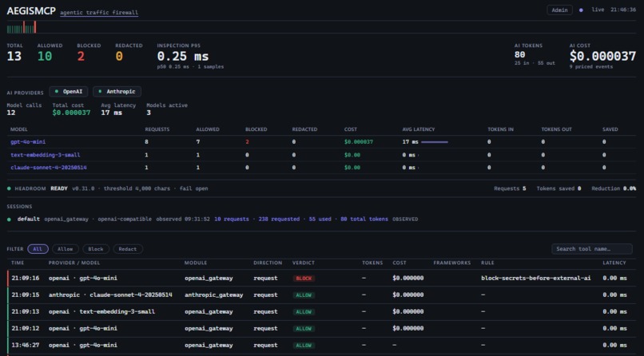Click the purple live status dot
Screen dimensions: 644x356
pyautogui.click(x=581, y=10)
